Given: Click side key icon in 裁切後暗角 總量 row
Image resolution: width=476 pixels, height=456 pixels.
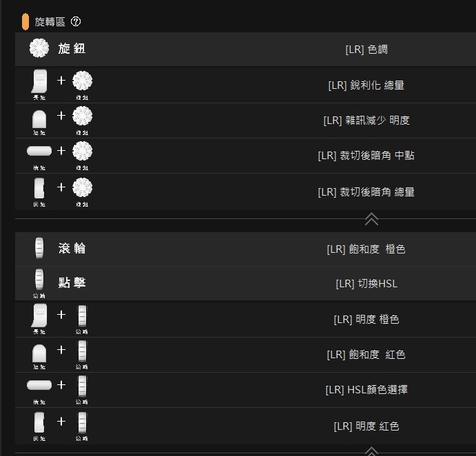Looking at the screenshot, I should pyautogui.click(x=39, y=188).
